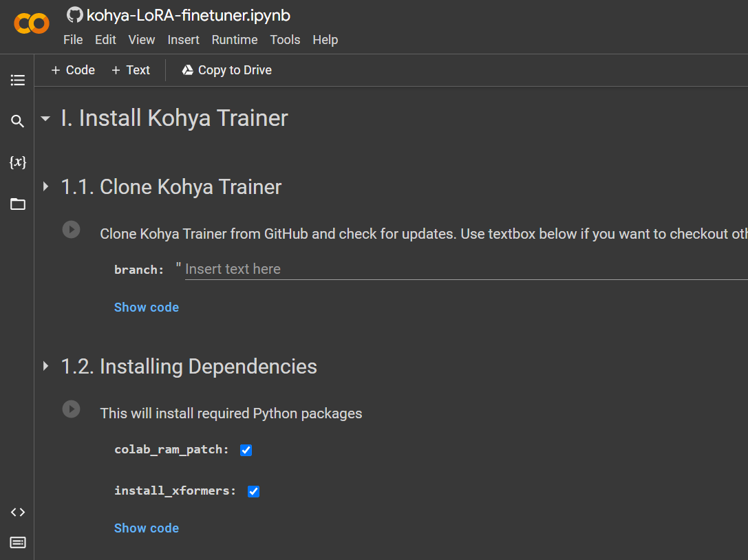The width and height of the screenshot is (748, 560).
Task: Click Copy to Drive
Action: tap(226, 69)
